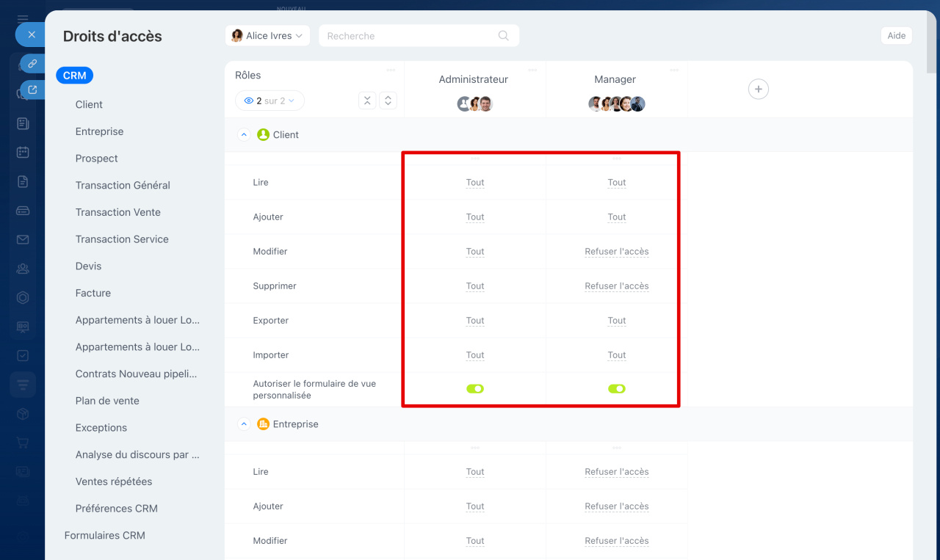Collapse the Entreprise permissions section
Image resolution: width=940 pixels, height=560 pixels.
click(x=245, y=424)
